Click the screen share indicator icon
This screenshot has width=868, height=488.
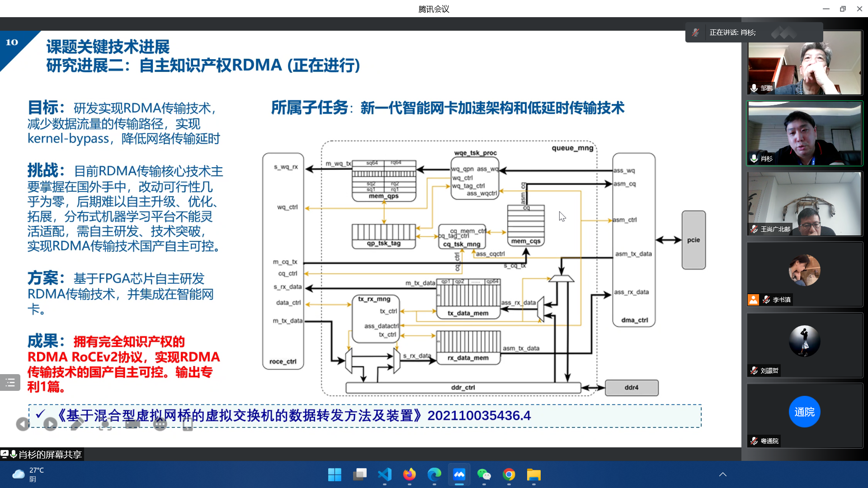[5, 454]
